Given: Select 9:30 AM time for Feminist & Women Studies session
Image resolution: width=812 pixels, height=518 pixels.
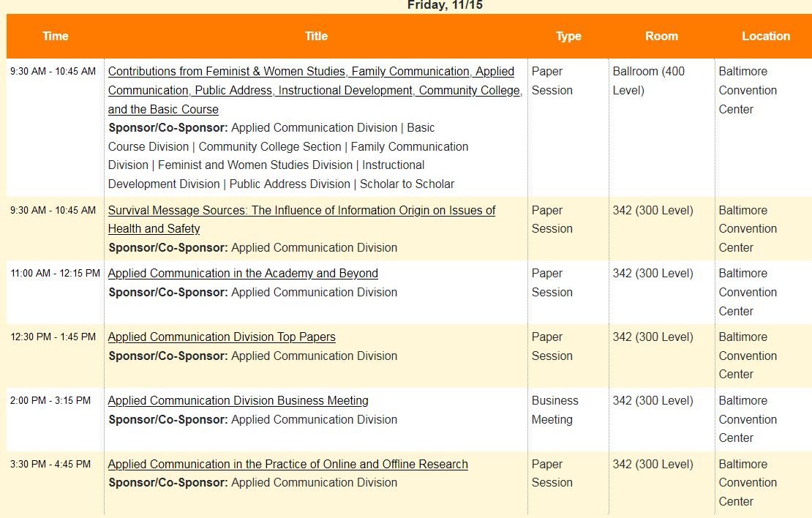Looking at the screenshot, I should click(53, 72).
